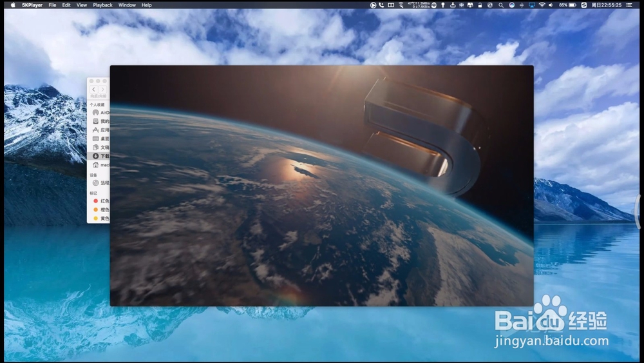
Task: Open the Playback menu
Action: [102, 5]
